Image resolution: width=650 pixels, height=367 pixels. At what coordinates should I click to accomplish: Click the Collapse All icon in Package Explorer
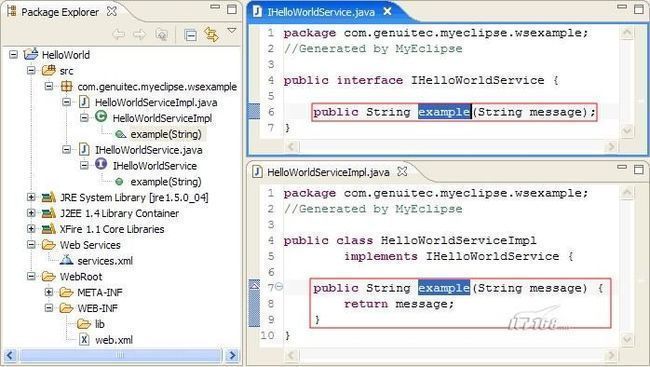click(190, 35)
